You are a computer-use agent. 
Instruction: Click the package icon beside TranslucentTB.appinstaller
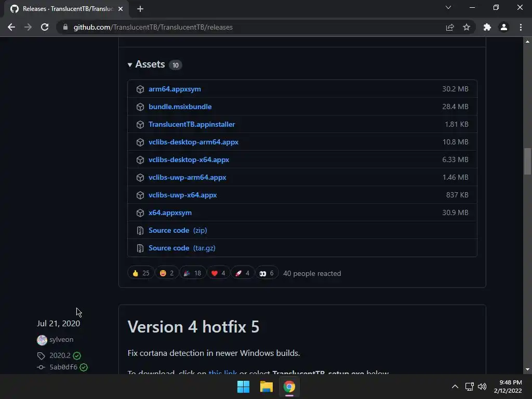tap(140, 125)
